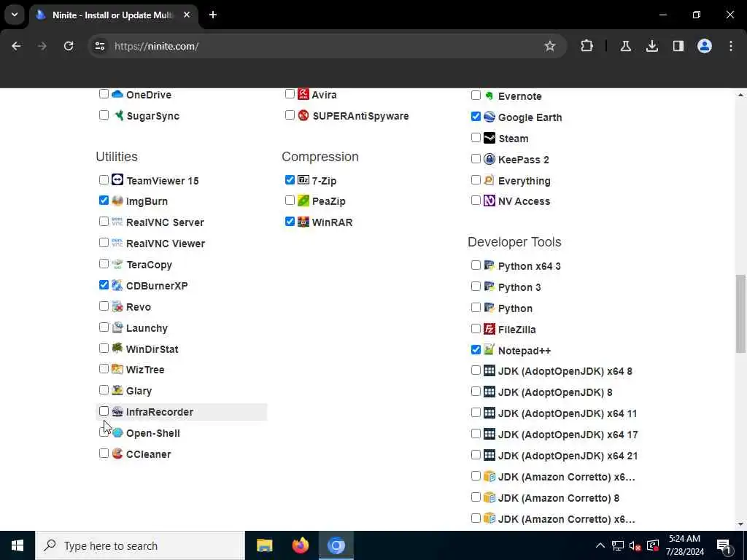Click the Launchy label
The width and height of the screenshot is (747, 560).
pos(147,328)
